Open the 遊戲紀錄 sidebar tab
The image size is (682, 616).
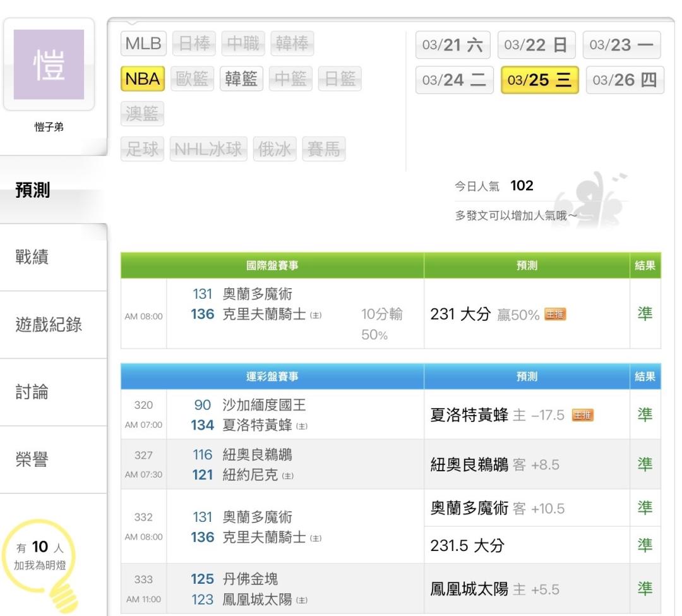point(53,325)
